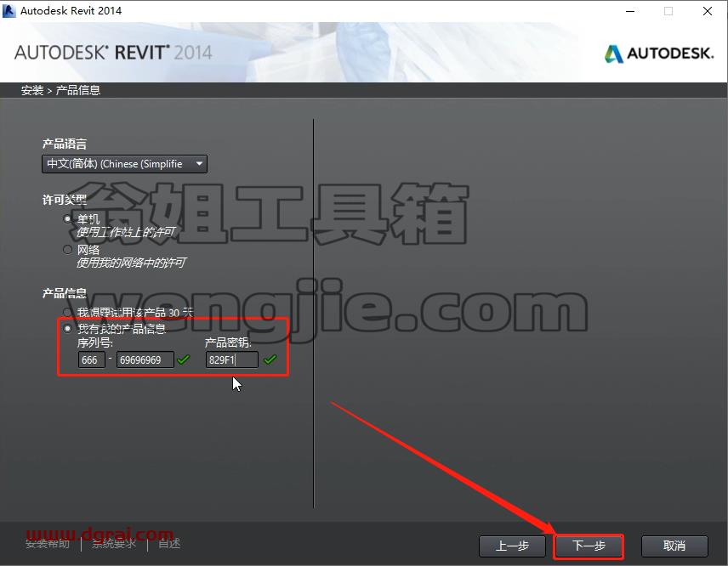Image resolution: width=728 pixels, height=566 pixels.
Task: Click the serial number field 69696969
Action: 145,359
